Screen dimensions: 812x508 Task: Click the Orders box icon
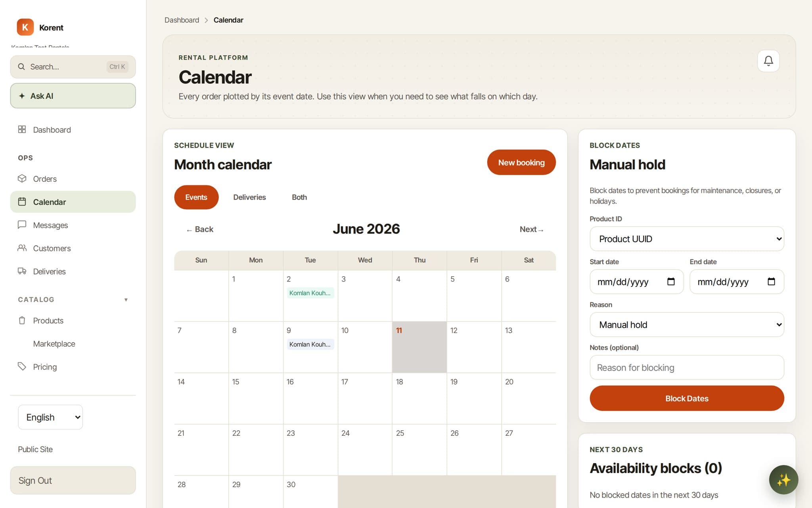[22, 179]
